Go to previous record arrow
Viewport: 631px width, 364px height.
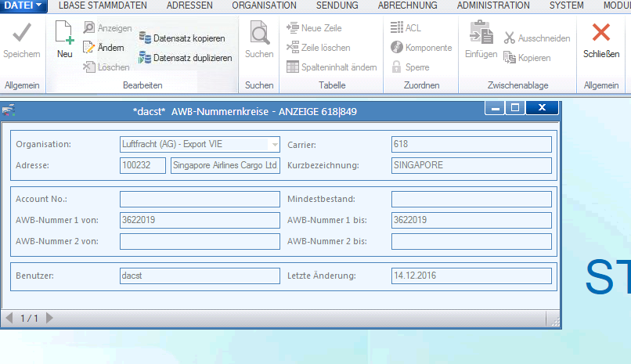click(x=9, y=318)
